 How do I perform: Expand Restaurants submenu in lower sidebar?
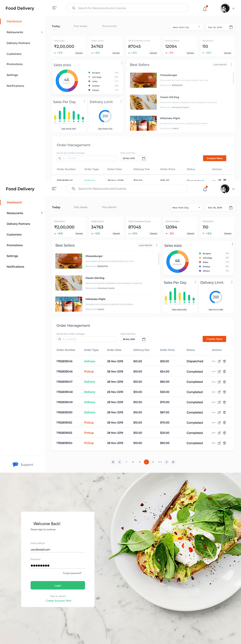(42, 213)
